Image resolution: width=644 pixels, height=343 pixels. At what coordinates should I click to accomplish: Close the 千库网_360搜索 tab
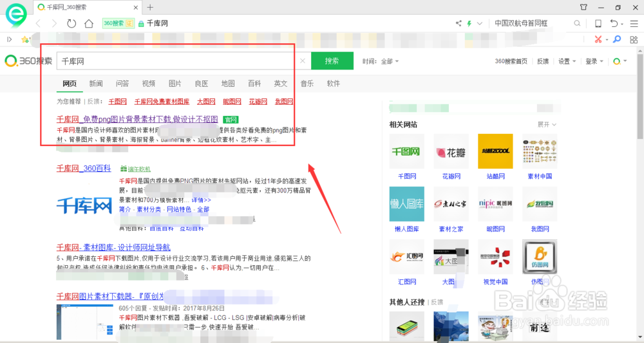[x=136, y=7]
